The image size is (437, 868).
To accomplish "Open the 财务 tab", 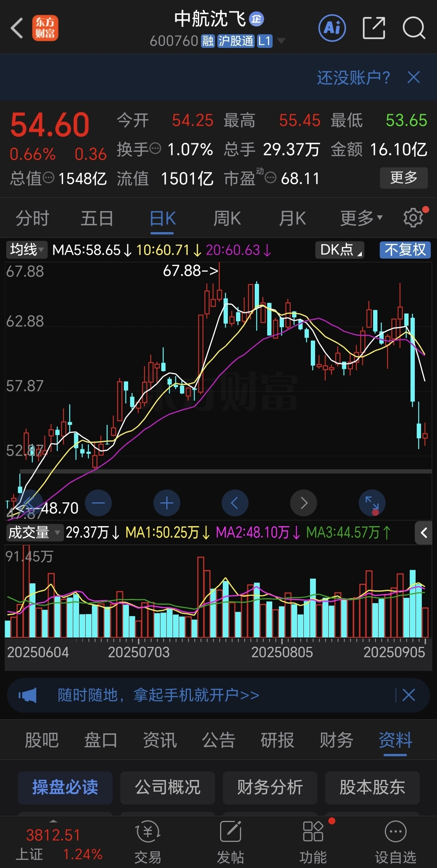I will (x=336, y=740).
